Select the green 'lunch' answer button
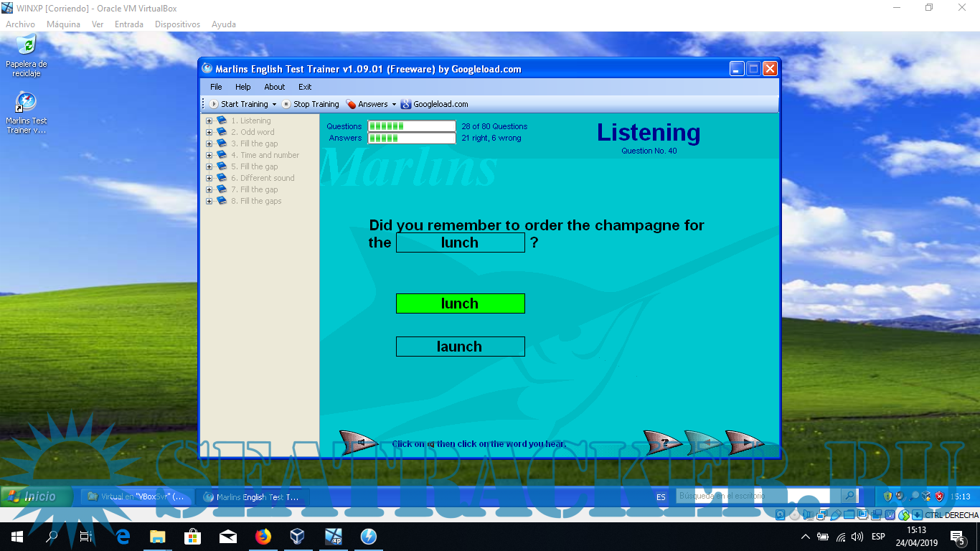The width and height of the screenshot is (980, 551). [x=460, y=303]
